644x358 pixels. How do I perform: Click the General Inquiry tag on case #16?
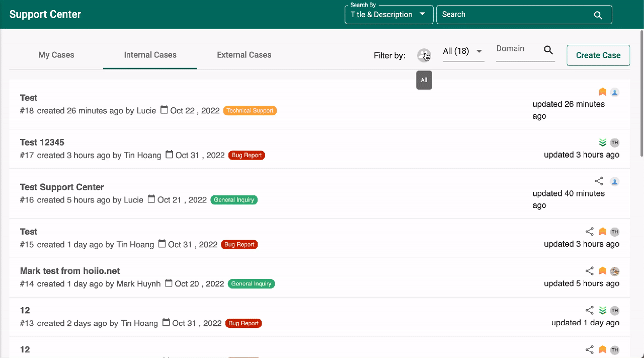[x=234, y=200]
